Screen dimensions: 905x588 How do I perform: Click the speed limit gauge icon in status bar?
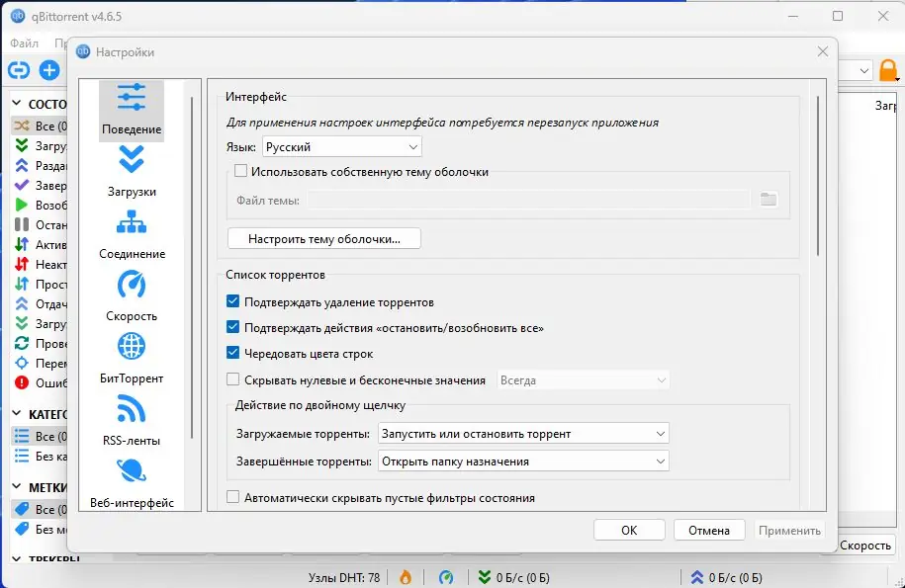[x=445, y=577]
